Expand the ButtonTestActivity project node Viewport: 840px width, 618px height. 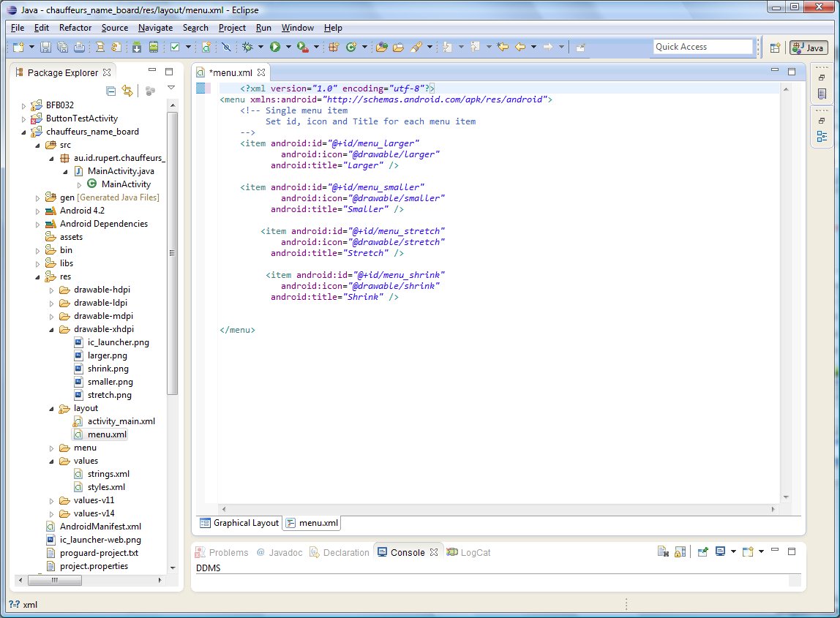[23, 119]
